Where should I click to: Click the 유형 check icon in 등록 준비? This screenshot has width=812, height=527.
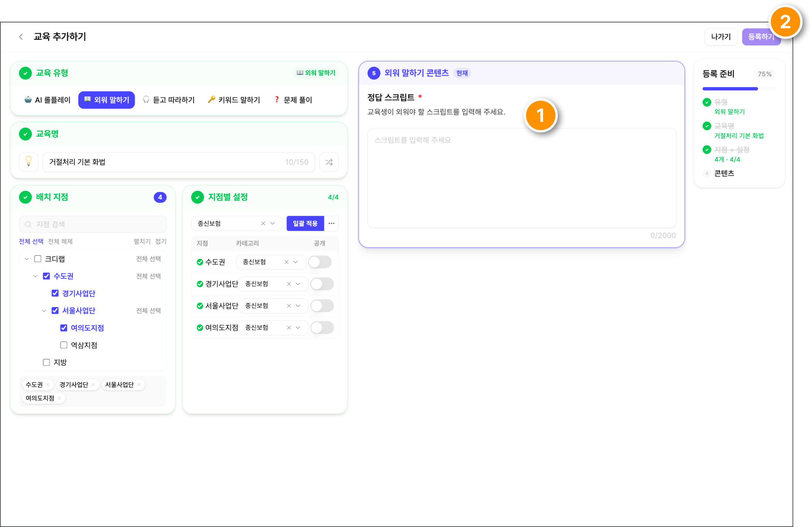707,102
